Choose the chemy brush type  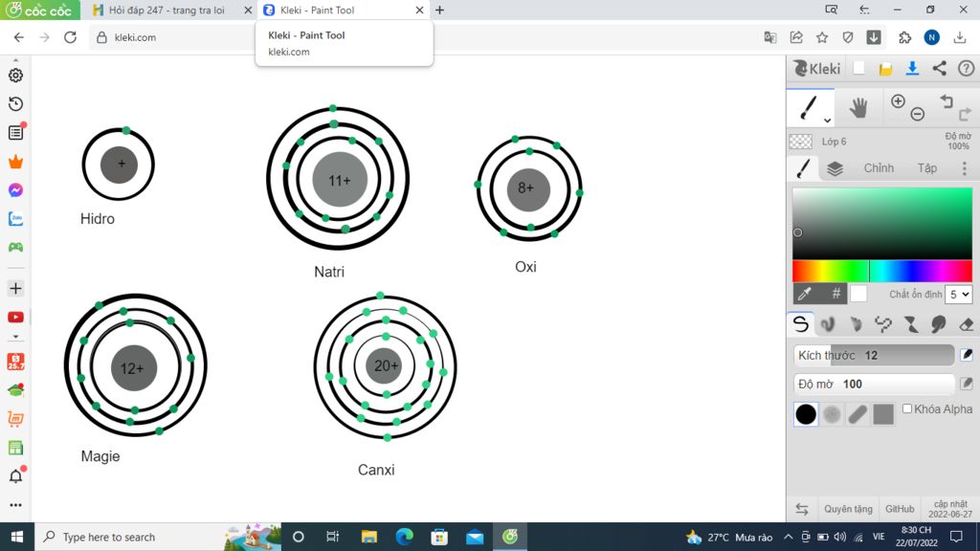pos(911,323)
